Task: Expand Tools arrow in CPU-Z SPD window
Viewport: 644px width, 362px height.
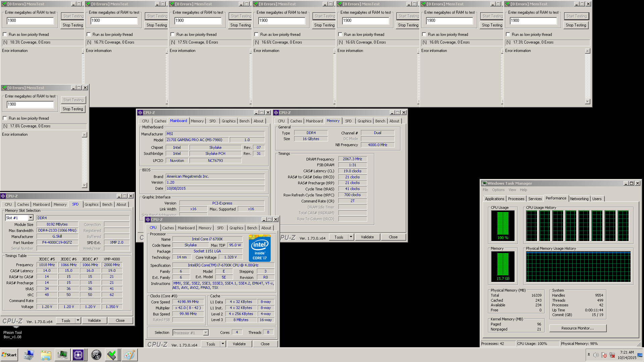Action: (78, 320)
